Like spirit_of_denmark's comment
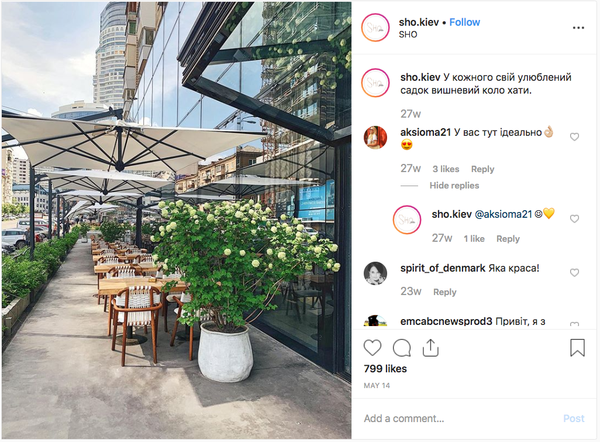This screenshot has height=442, width=600. 574,272
